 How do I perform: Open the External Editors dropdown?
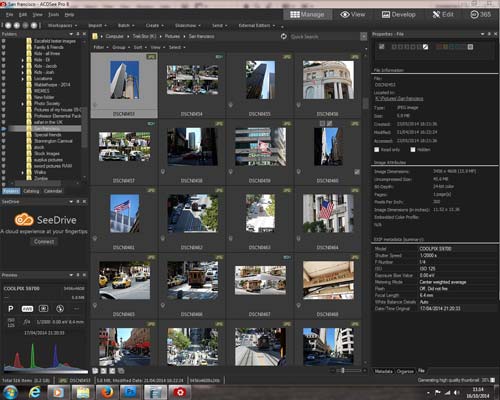257,25
